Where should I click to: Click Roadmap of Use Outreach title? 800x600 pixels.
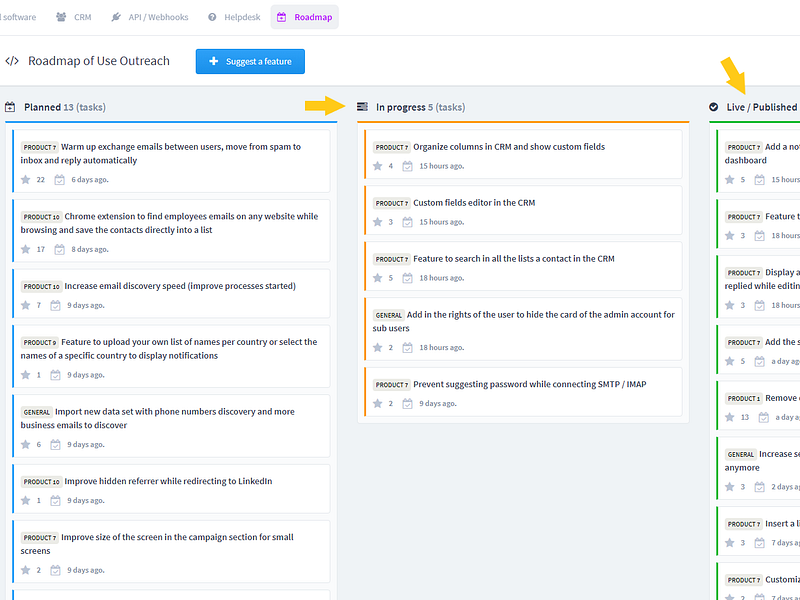click(98, 61)
